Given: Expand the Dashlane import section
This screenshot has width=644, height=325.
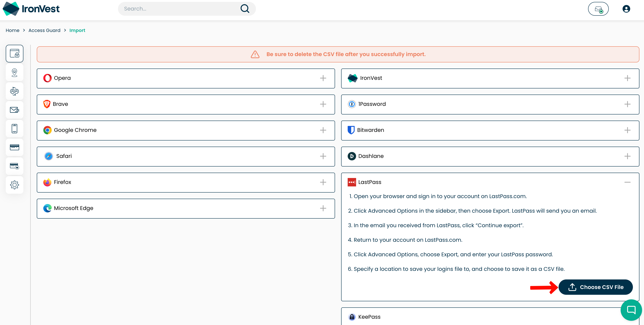Looking at the screenshot, I should (627, 156).
